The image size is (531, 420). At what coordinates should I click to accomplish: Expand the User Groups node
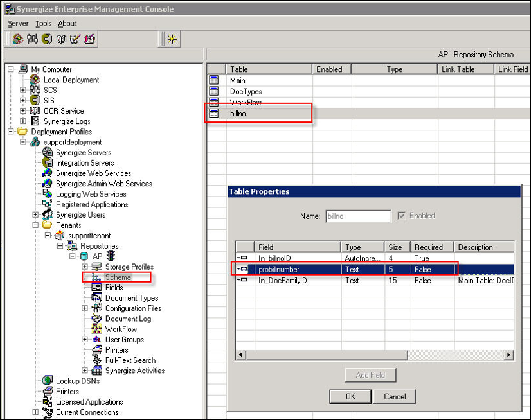tap(85, 340)
